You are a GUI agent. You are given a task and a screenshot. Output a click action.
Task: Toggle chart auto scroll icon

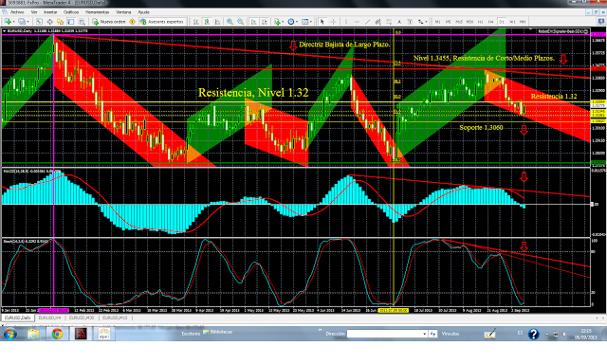coord(253,22)
